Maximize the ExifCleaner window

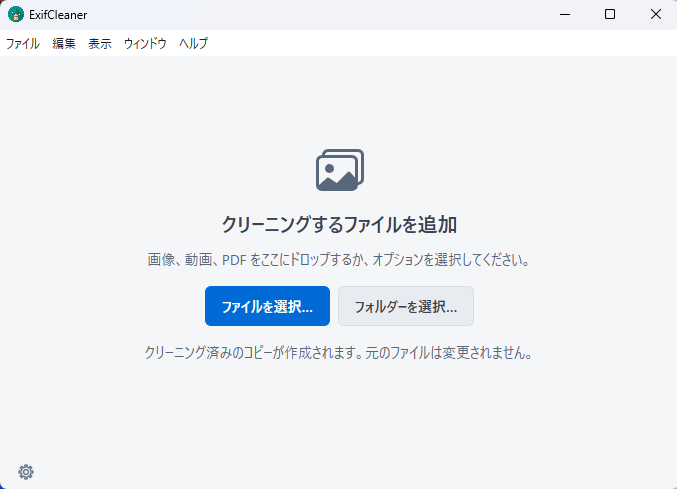point(610,14)
